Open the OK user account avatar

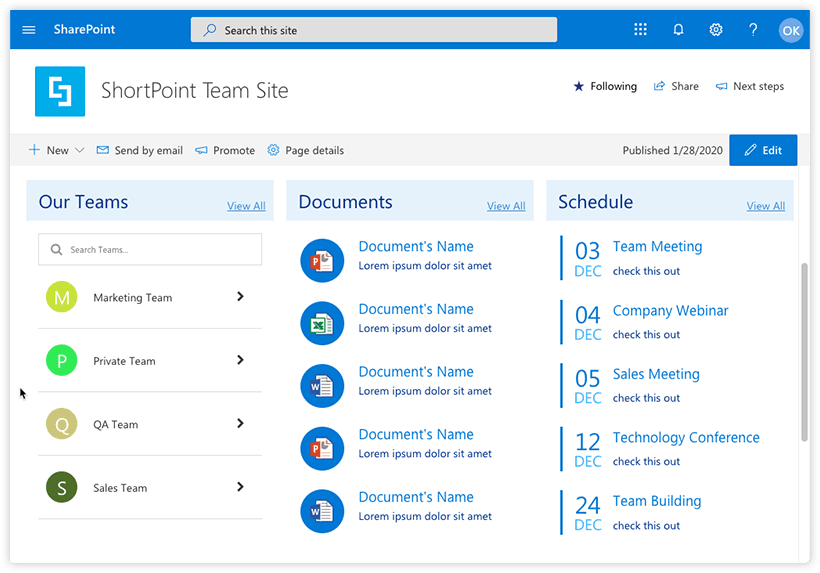pos(790,30)
